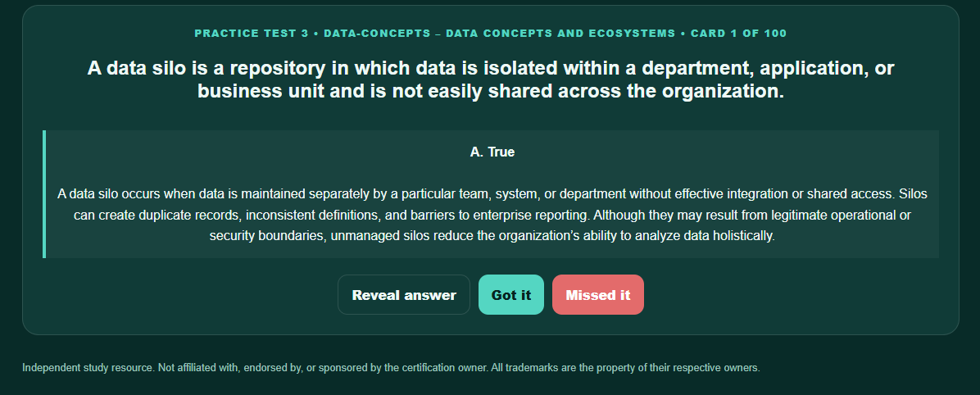Click the 'DATA-CONCEPTS' domain code in header
This screenshot has height=395, width=980.
coord(378,33)
